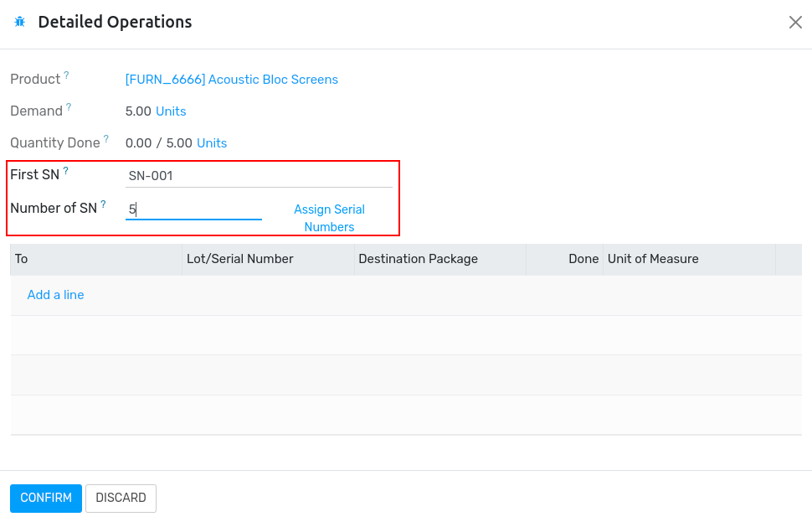Close the Detailed Operations dialog
The width and height of the screenshot is (812, 522).
795,23
